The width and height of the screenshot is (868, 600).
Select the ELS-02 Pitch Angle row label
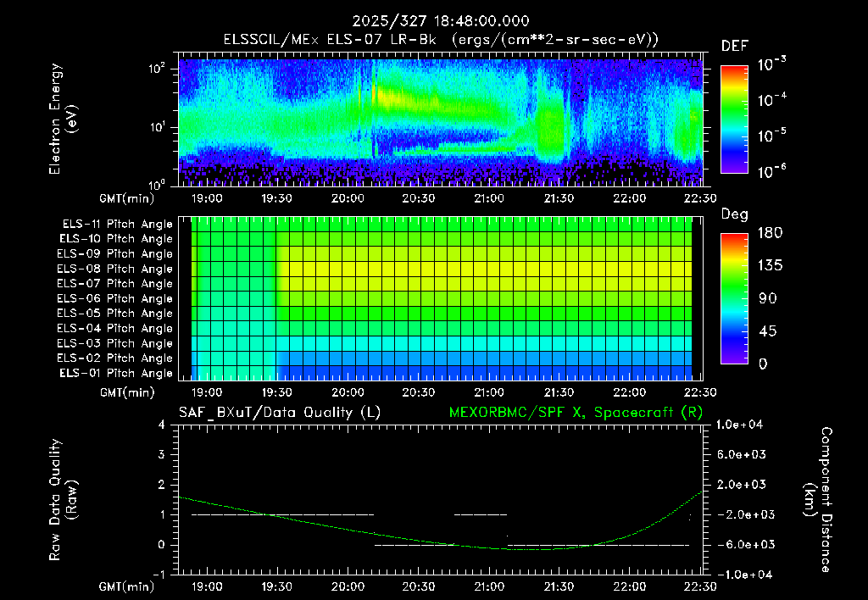pyautogui.click(x=114, y=358)
